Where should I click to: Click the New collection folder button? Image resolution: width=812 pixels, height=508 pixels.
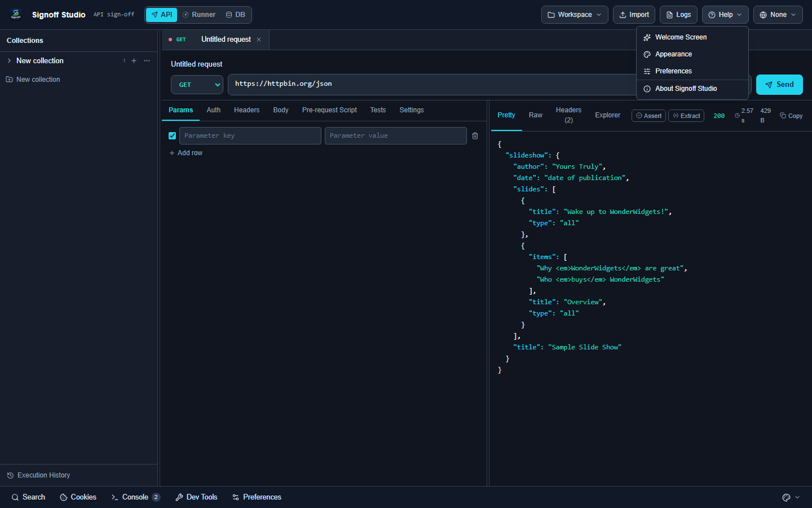(x=33, y=80)
